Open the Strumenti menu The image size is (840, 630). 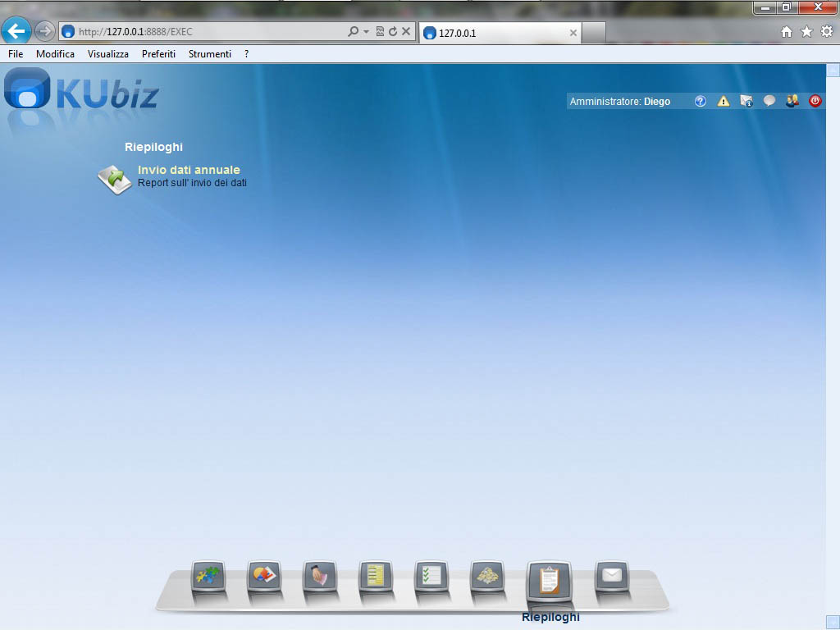[209, 54]
